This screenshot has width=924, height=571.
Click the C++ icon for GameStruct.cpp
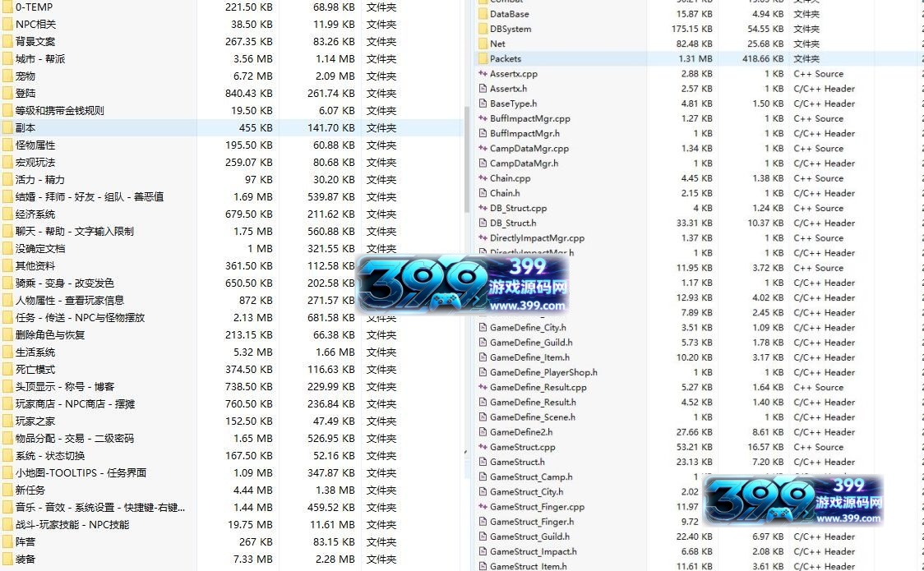tap(483, 447)
